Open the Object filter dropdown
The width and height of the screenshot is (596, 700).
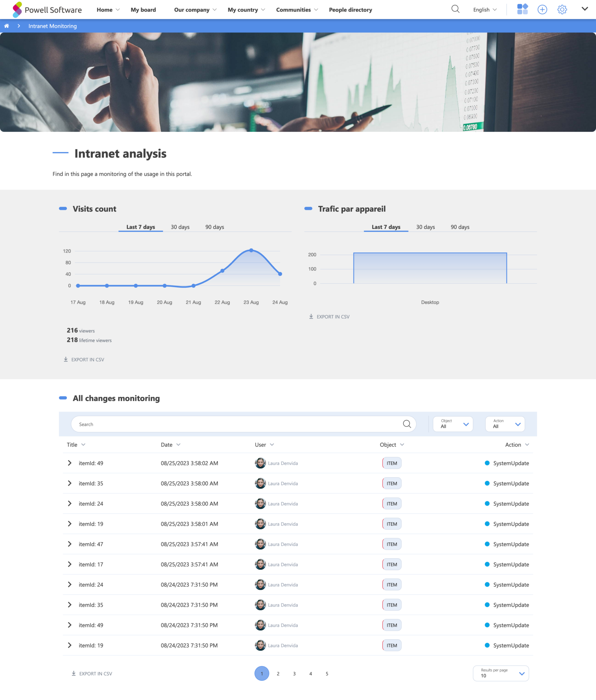click(x=453, y=424)
